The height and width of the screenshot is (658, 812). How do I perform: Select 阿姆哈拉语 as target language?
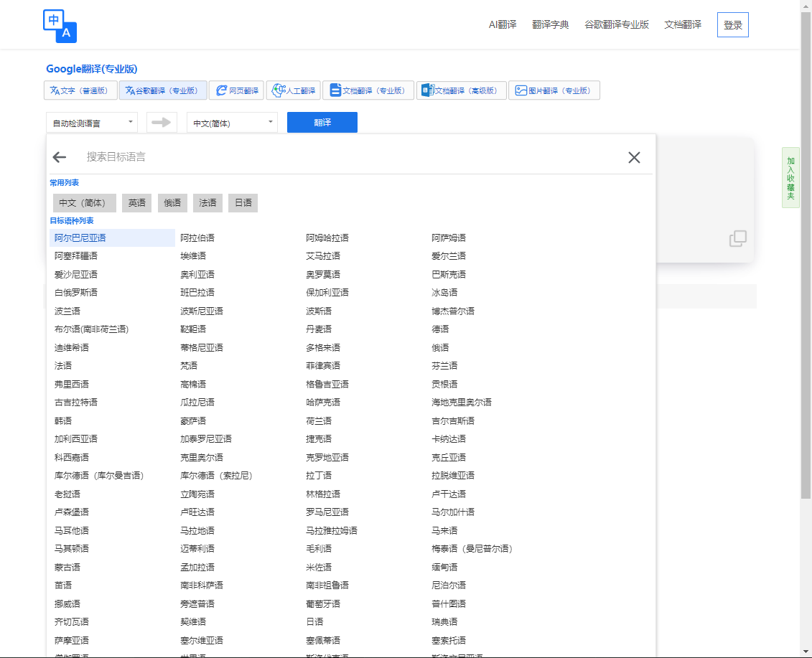(327, 238)
